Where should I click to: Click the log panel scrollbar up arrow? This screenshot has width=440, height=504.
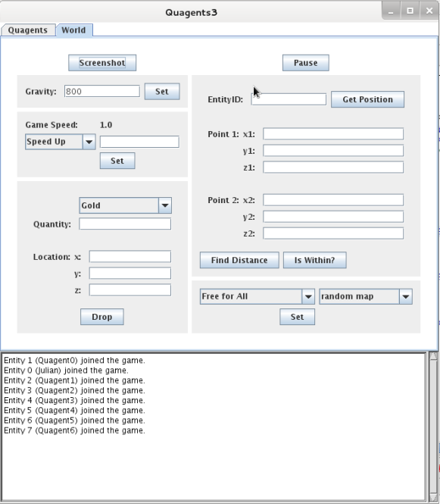(433, 356)
